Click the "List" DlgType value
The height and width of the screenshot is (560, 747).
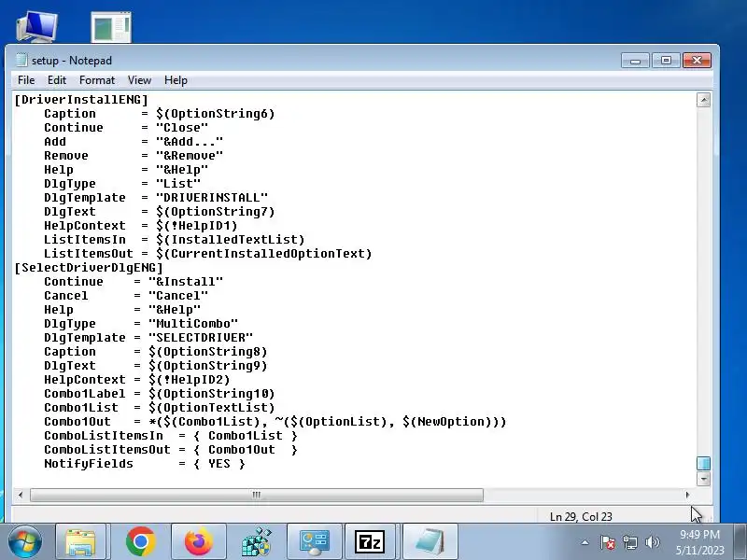point(178,184)
